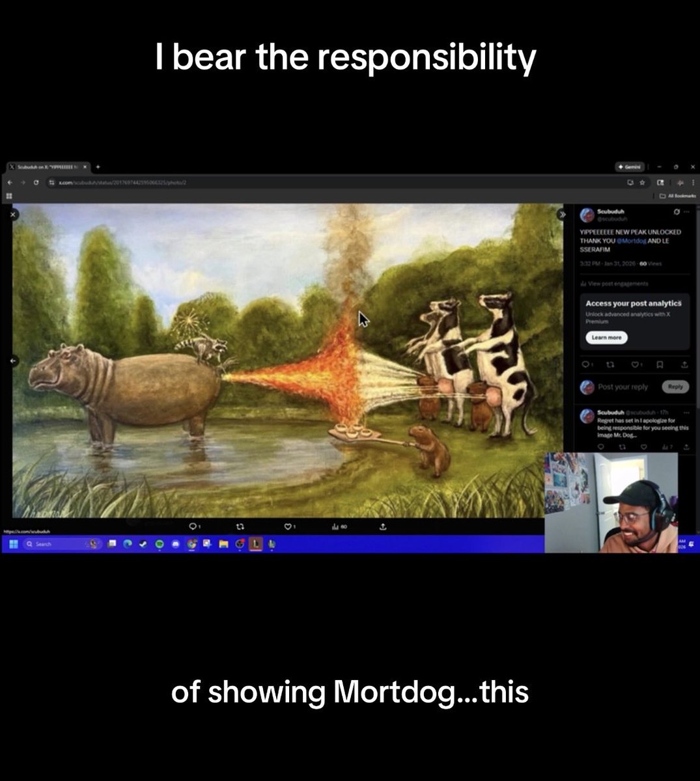700x781 pixels.
Task: Click the Reply button
Action: pyautogui.click(x=675, y=387)
